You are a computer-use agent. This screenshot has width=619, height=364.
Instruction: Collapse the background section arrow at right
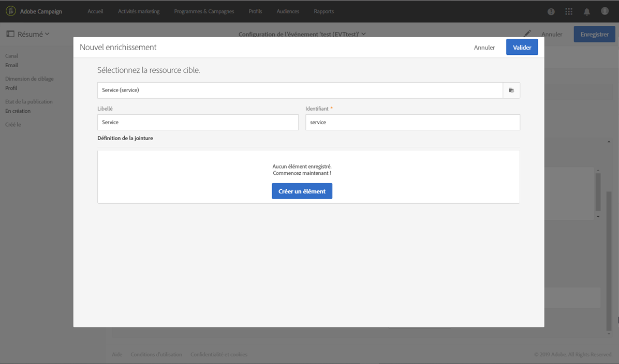coord(609,142)
